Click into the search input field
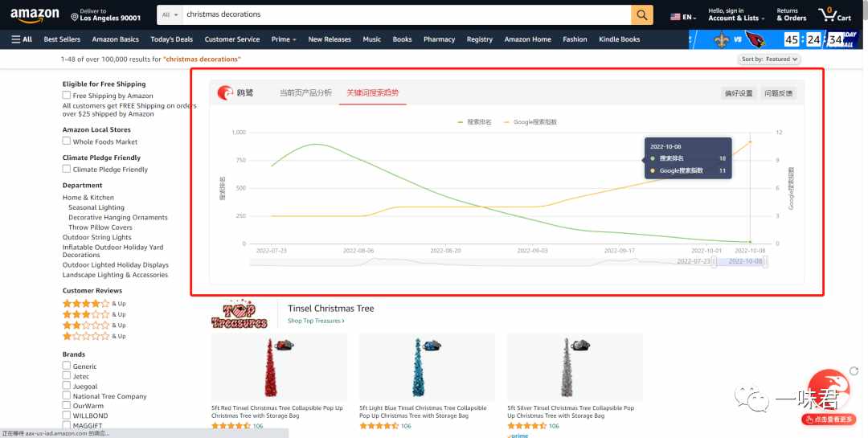The height and width of the screenshot is (438, 868). 407,15
